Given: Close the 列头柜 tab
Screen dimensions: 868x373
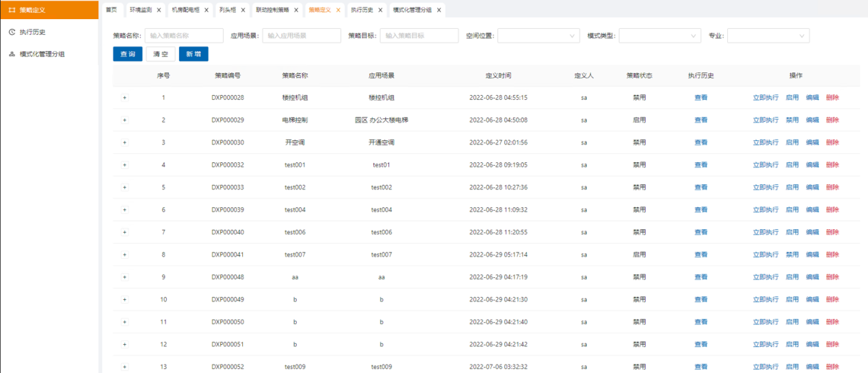Looking at the screenshot, I should (243, 10).
